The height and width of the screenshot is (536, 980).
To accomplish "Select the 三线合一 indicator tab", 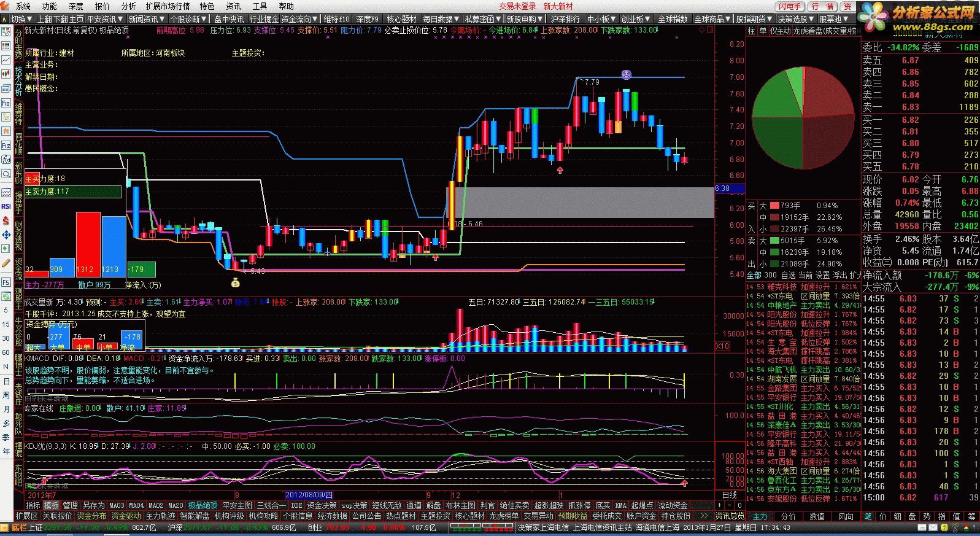I will click(271, 505).
